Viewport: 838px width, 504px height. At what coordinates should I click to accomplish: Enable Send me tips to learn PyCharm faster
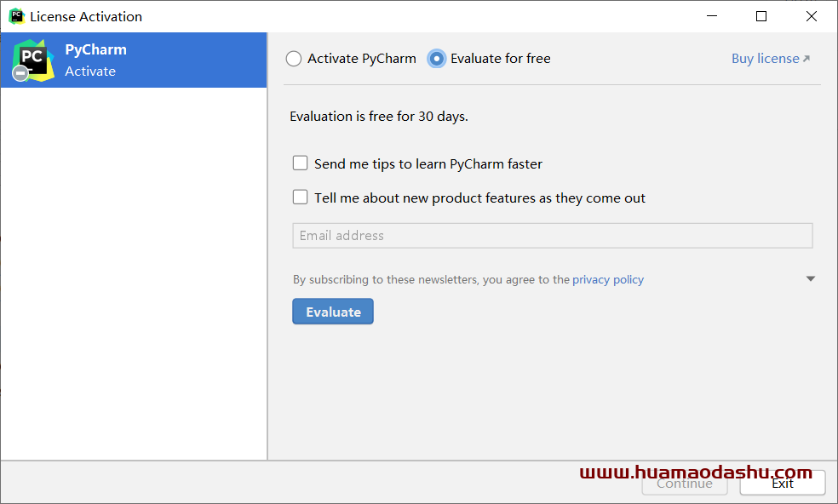pos(301,163)
